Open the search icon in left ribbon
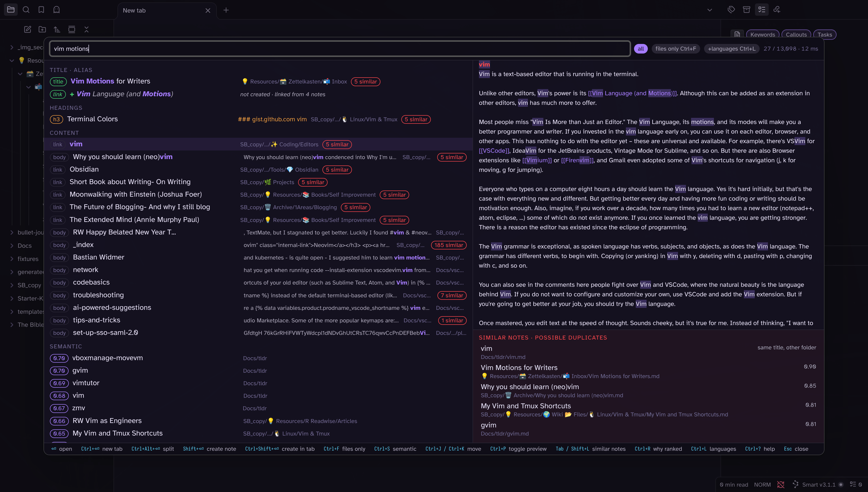The width and height of the screenshot is (868, 492). pos(26,10)
